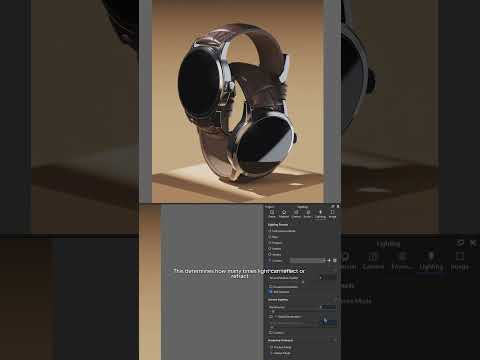Select the Product lighting preset
Image resolution: width=480 pixels, height=360 pixels.
click(270, 243)
